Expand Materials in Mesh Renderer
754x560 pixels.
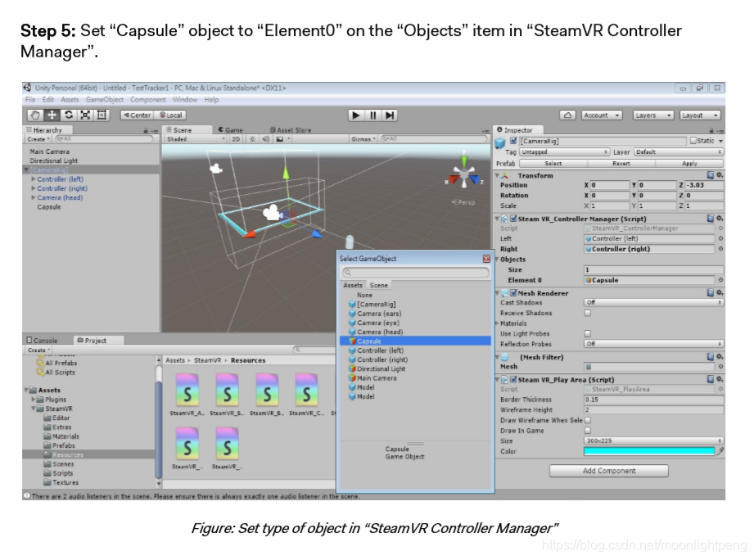click(x=497, y=323)
